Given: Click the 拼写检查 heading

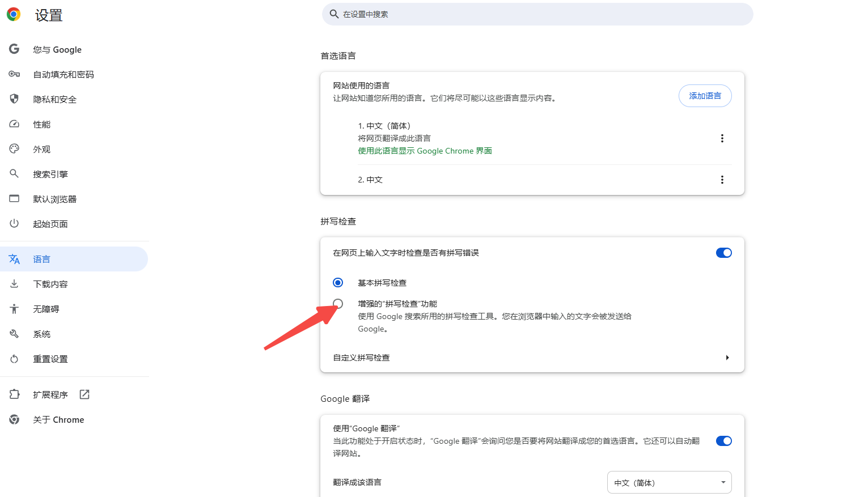Looking at the screenshot, I should [338, 221].
